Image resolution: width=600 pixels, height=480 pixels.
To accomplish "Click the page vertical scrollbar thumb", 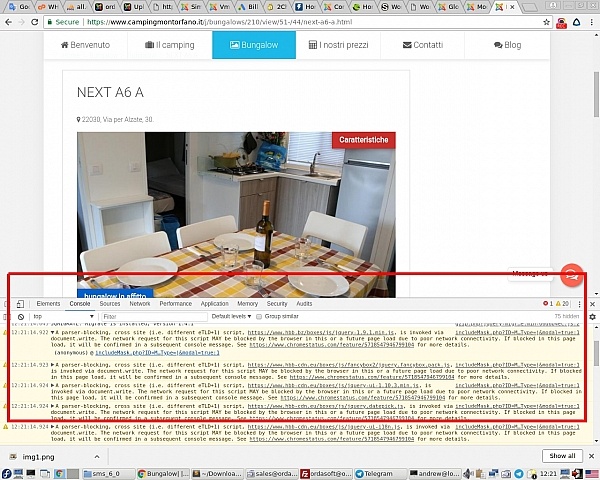I will pos(596,94).
